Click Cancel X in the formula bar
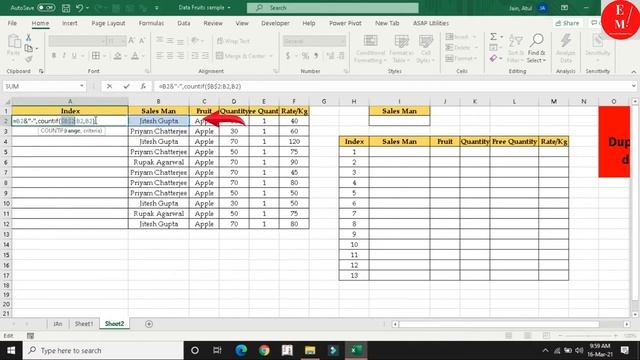640x360 pixels. [x=109, y=86]
